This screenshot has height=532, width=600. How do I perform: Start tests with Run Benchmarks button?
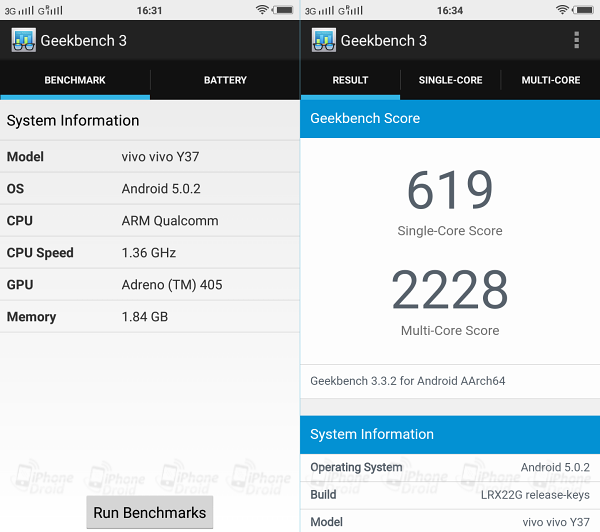pos(150,512)
